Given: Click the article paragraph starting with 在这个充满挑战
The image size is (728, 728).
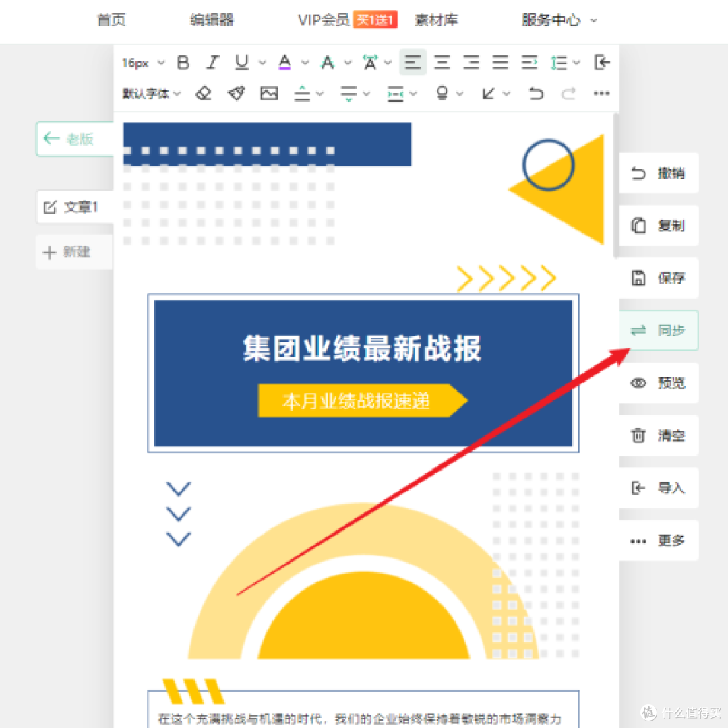Looking at the screenshot, I should click(x=360, y=719).
